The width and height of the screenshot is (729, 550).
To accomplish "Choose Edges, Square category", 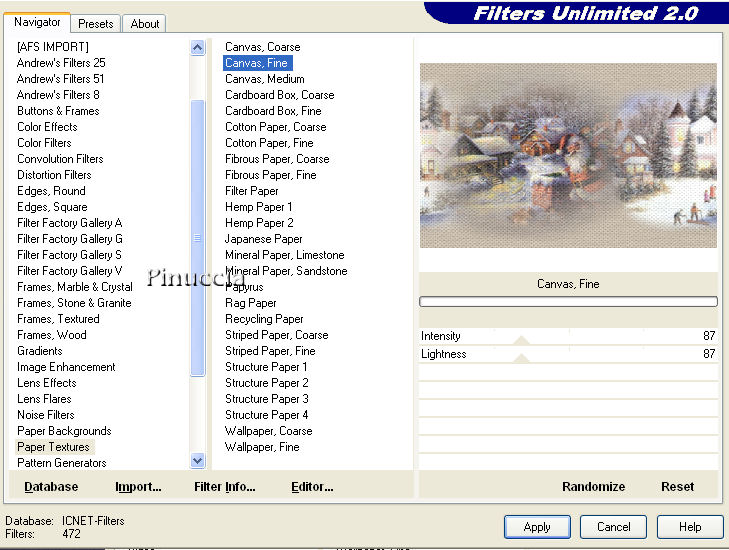I will click(52, 207).
